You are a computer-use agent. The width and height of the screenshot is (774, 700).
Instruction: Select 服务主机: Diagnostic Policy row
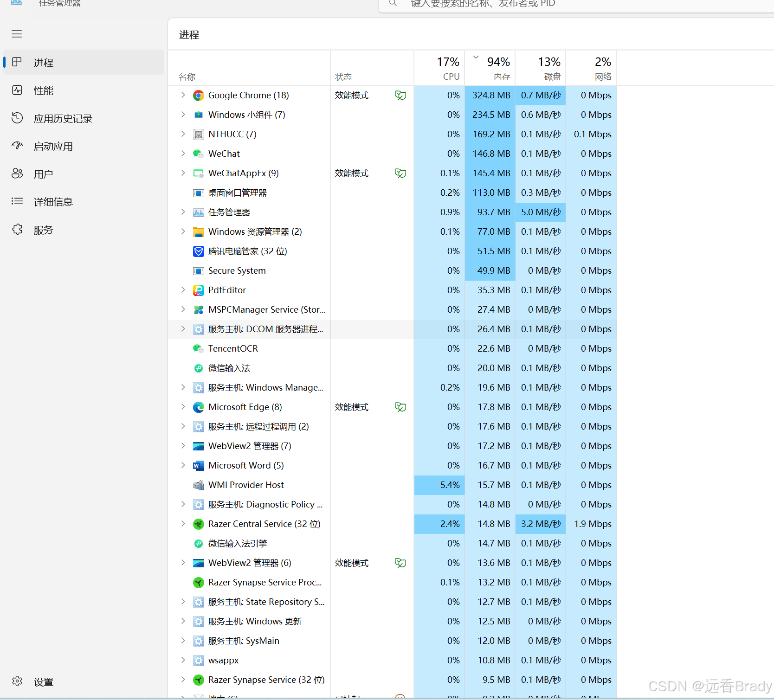coord(392,504)
